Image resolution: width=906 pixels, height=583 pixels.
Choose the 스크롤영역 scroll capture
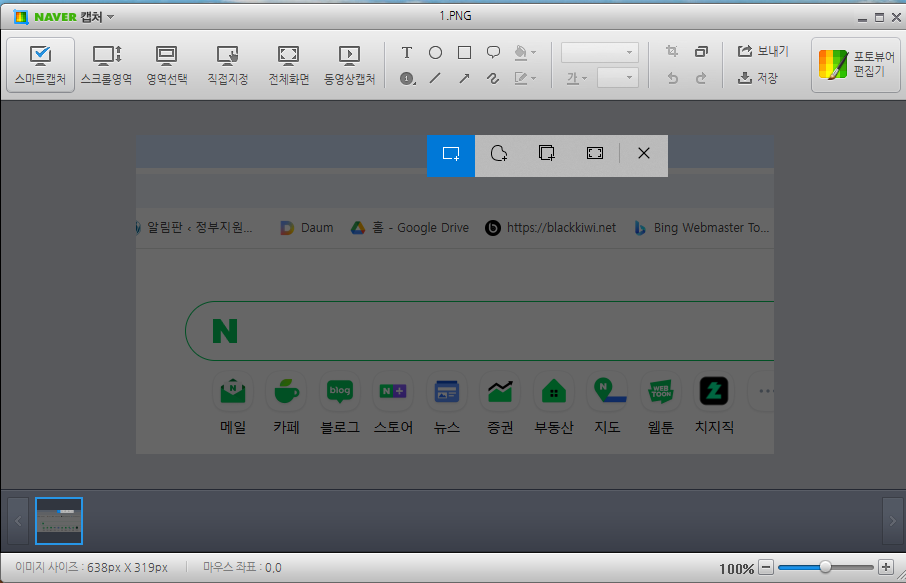point(106,65)
